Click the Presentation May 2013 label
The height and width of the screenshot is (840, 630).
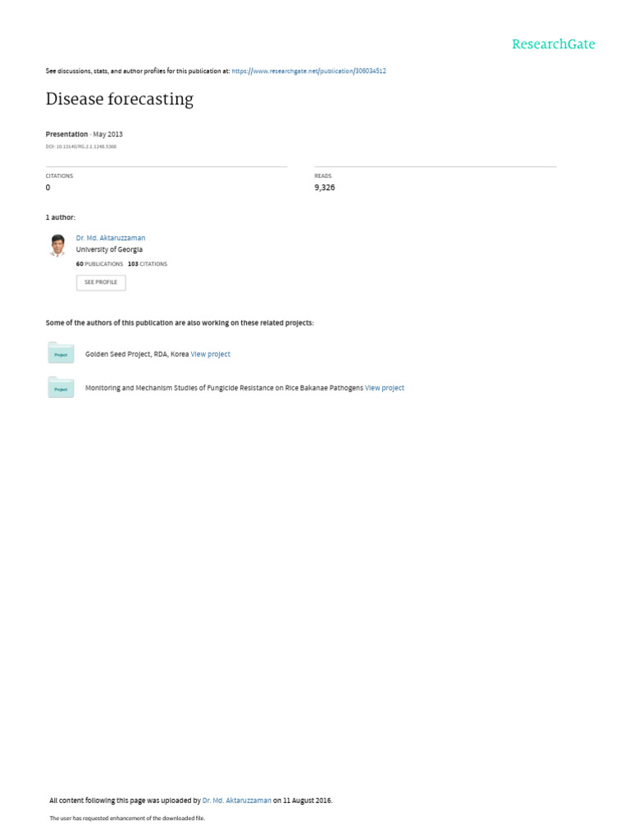(84, 135)
